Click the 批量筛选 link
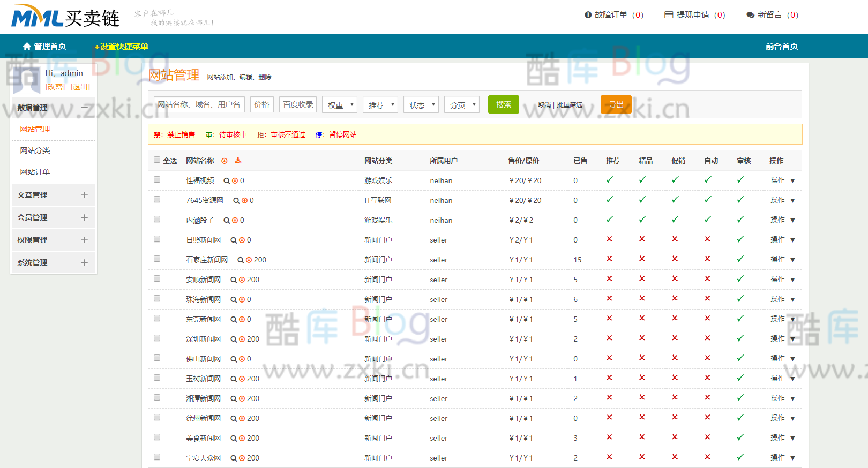Screen dimensions: 868x468 pyautogui.click(x=570, y=105)
